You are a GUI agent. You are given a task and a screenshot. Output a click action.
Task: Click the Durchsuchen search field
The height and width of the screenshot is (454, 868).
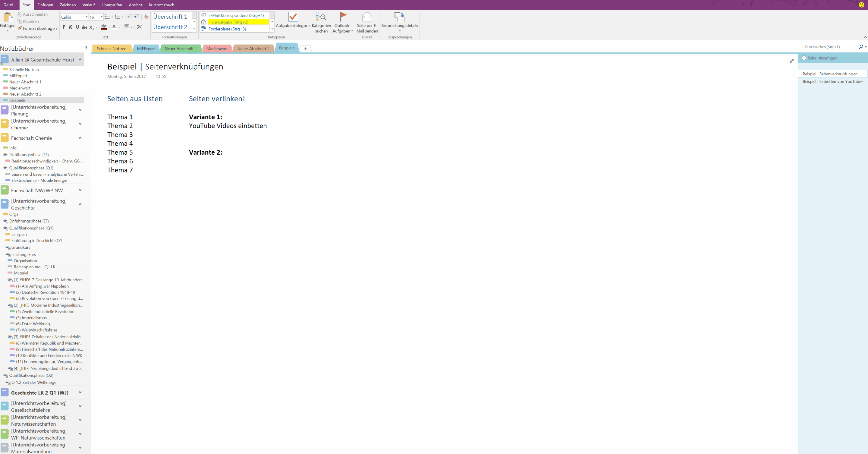(x=831, y=47)
